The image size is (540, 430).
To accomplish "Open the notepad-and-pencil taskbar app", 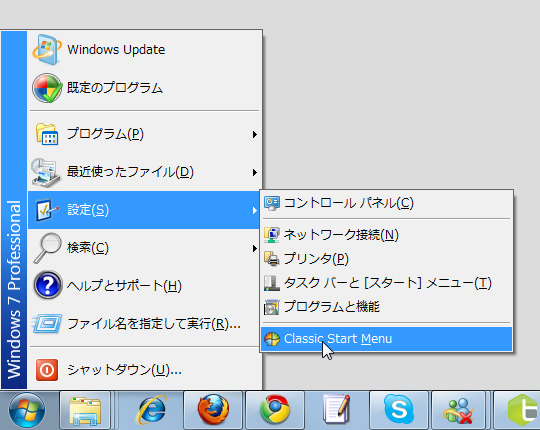I will click(x=336, y=410).
